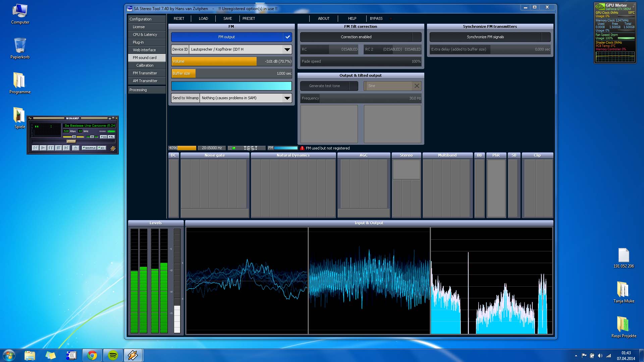Click the LOAD menu item
Image resolution: width=644 pixels, height=362 pixels.
[x=203, y=18]
